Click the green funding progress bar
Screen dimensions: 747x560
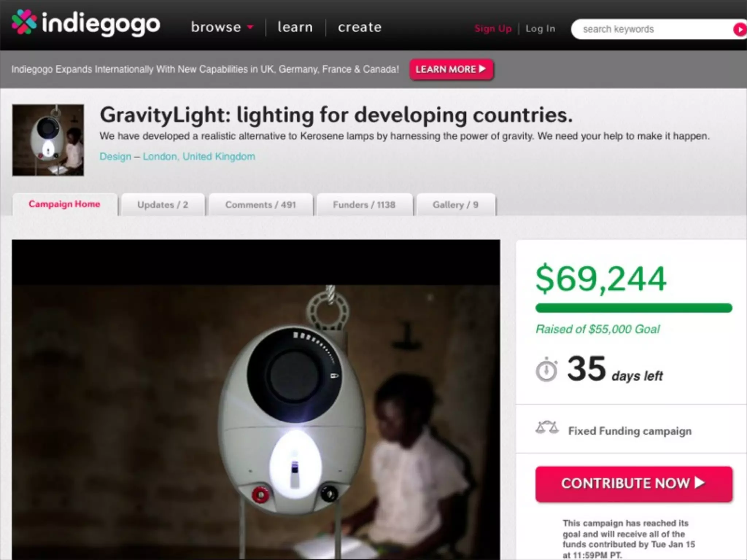tap(634, 308)
